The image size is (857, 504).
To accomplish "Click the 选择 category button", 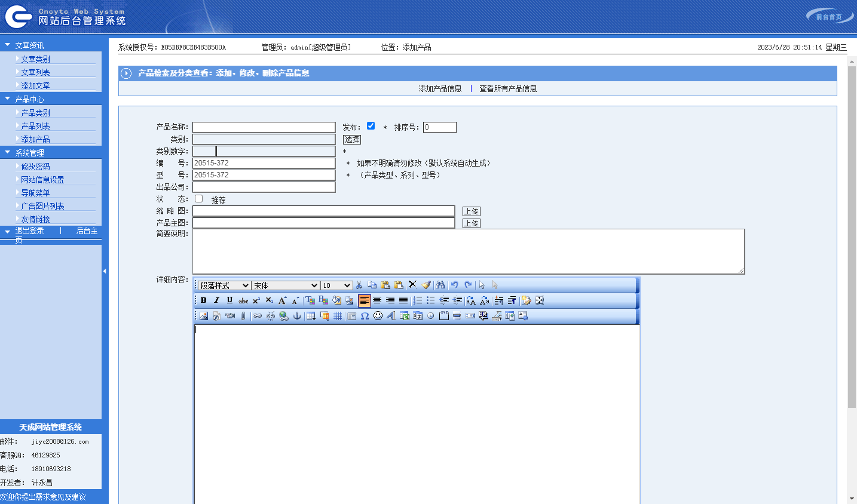I will 352,139.
